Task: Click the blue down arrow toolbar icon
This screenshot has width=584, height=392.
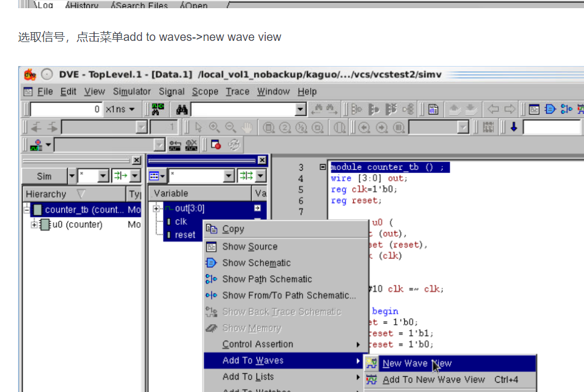Action: tap(515, 127)
